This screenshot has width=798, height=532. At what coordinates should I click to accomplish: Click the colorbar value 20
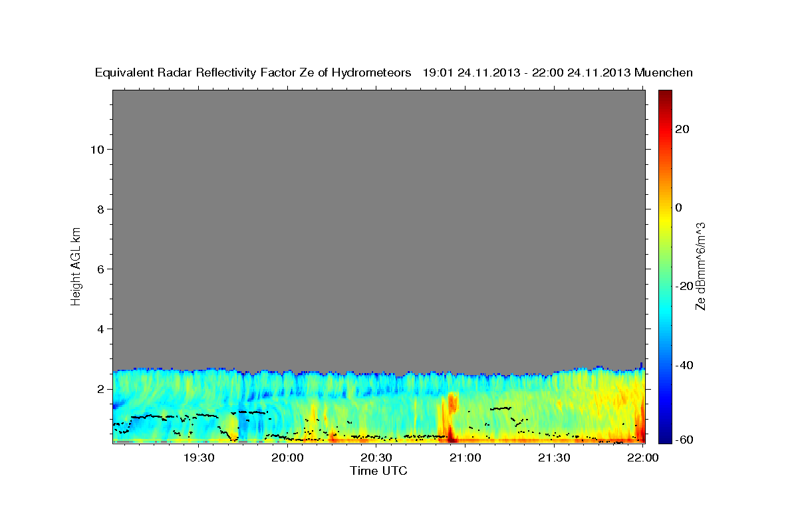pyautogui.click(x=682, y=129)
